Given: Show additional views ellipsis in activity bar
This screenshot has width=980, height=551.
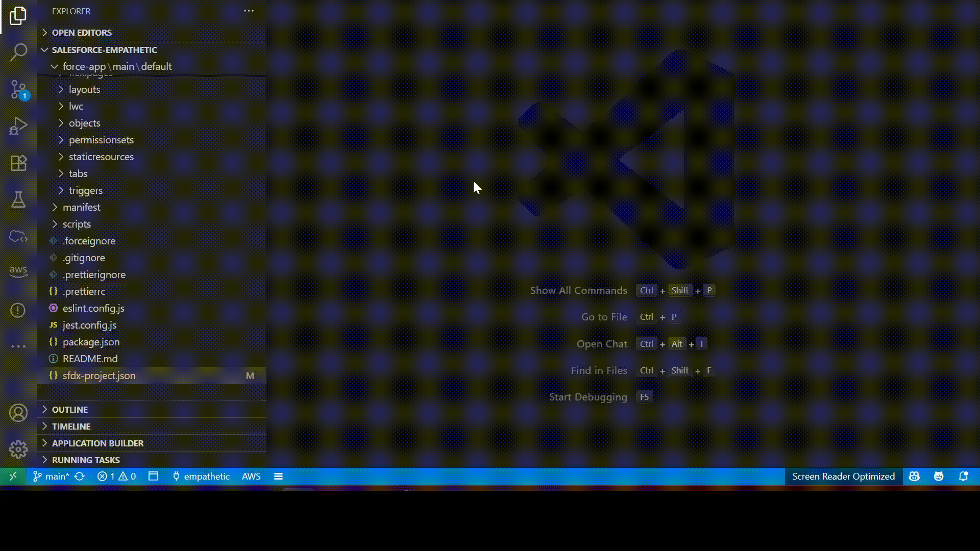Looking at the screenshot, I should click(x=18, y=346).
